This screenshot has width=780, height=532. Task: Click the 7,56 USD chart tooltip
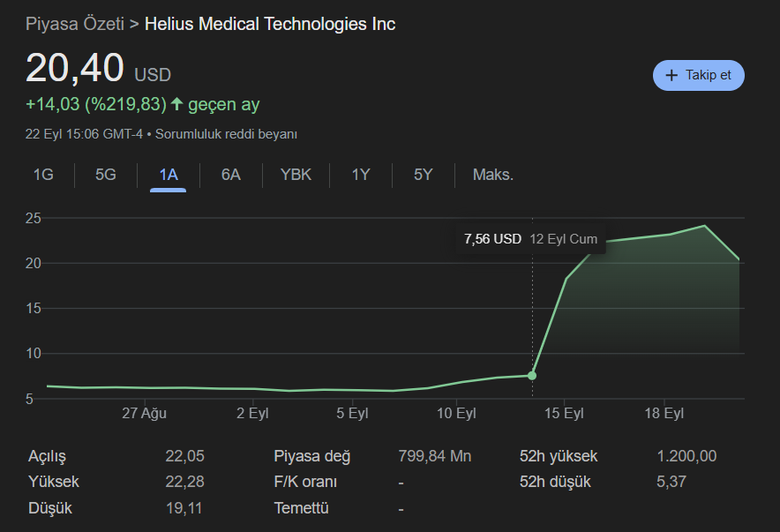coord(531,239)
